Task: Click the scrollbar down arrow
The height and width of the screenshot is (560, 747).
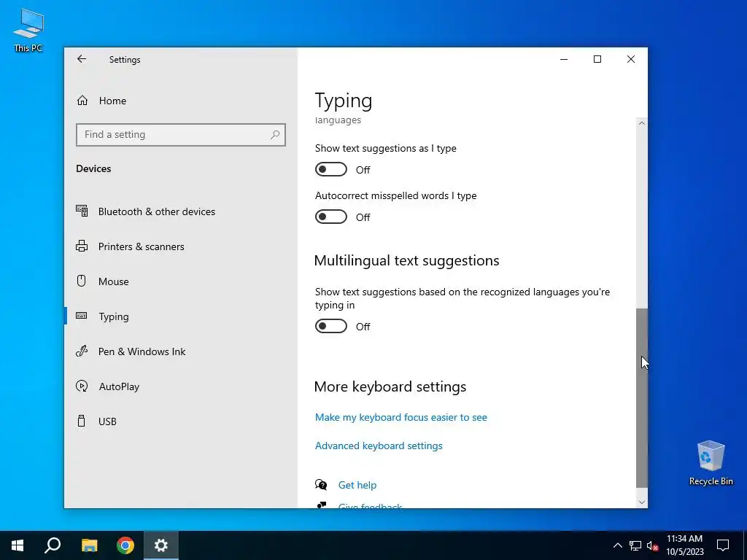Action: (x=642, y=502)
